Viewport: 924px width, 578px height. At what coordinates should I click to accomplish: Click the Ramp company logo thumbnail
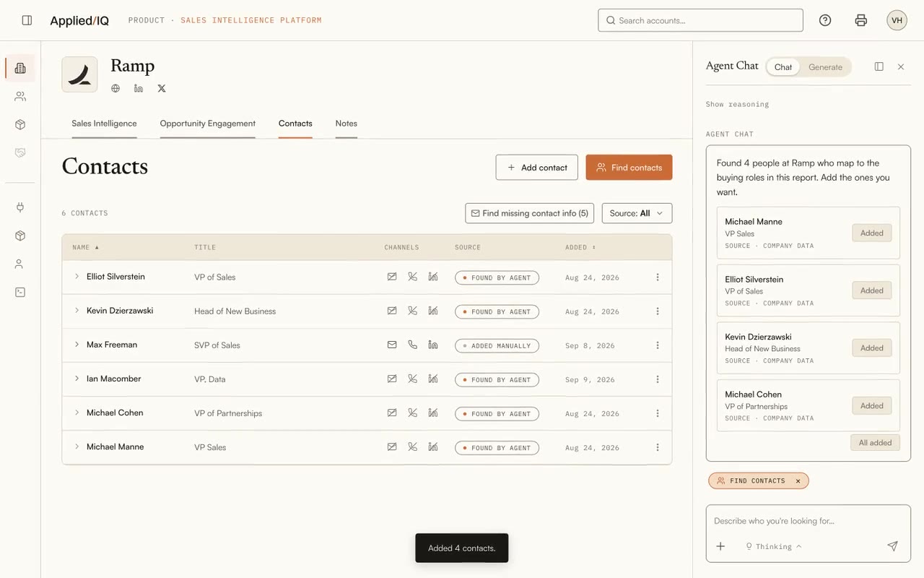[79, 74]
